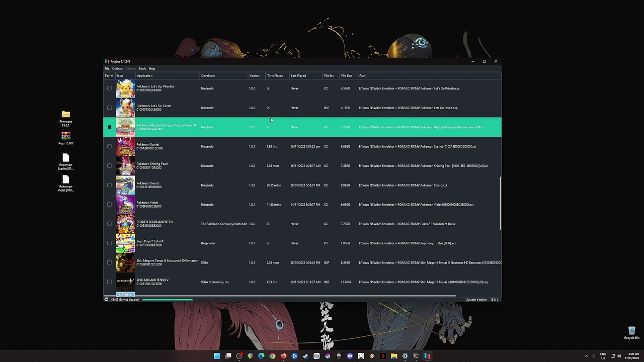Click the Path column header
The height and width of the screenshot is (362, 644).
click(429, 76)
